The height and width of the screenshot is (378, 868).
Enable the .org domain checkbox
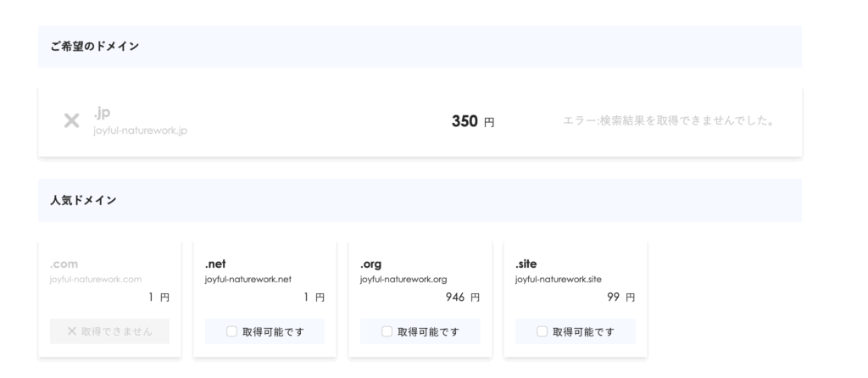[x=387, y=331]
